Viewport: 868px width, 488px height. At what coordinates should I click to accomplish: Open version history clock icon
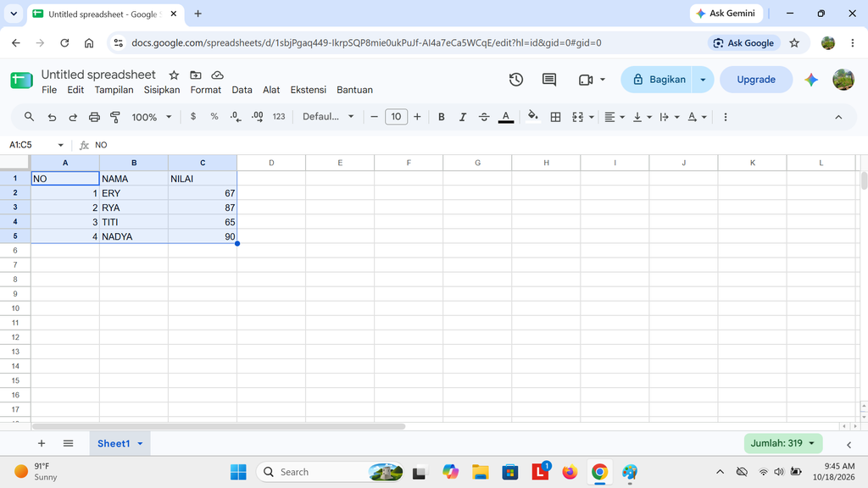point(516,80)
